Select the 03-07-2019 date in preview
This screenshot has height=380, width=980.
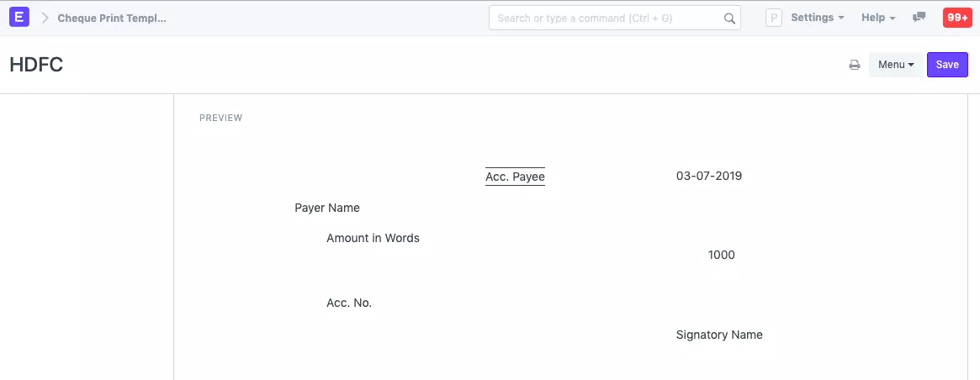tap(709, 176)
